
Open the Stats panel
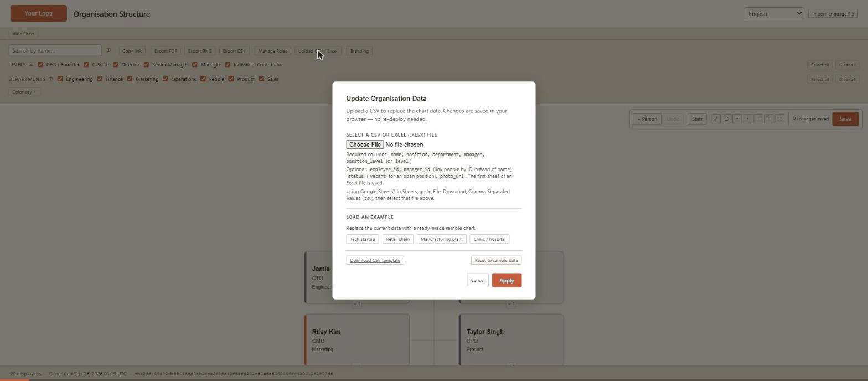tap(697, 119)
